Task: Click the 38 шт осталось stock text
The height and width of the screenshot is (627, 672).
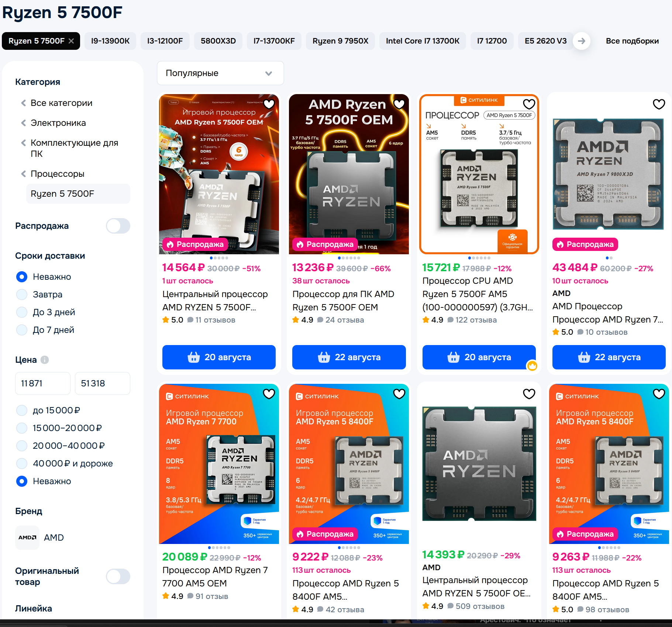Action: [x=321, y=281]
